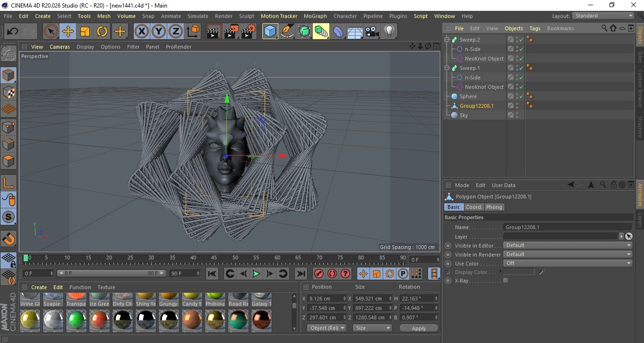Viewport: 644px width, 343px height.
Task: Click the Undo arrow icon
Action: coord(13,32)
